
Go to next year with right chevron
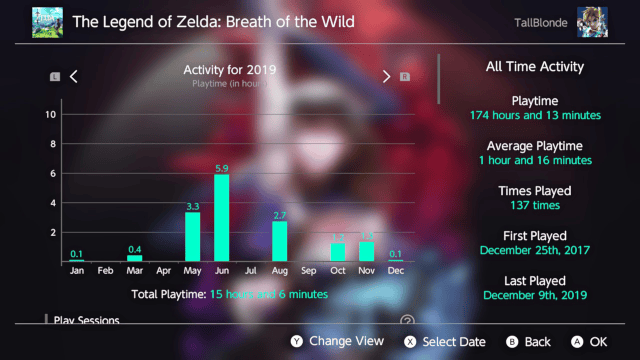(x=386, y=76)
